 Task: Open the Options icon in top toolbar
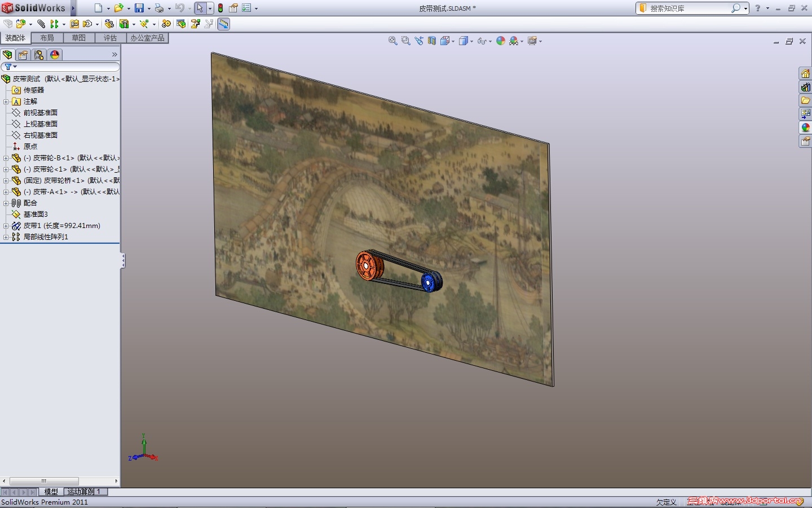(x=246, y=8)
